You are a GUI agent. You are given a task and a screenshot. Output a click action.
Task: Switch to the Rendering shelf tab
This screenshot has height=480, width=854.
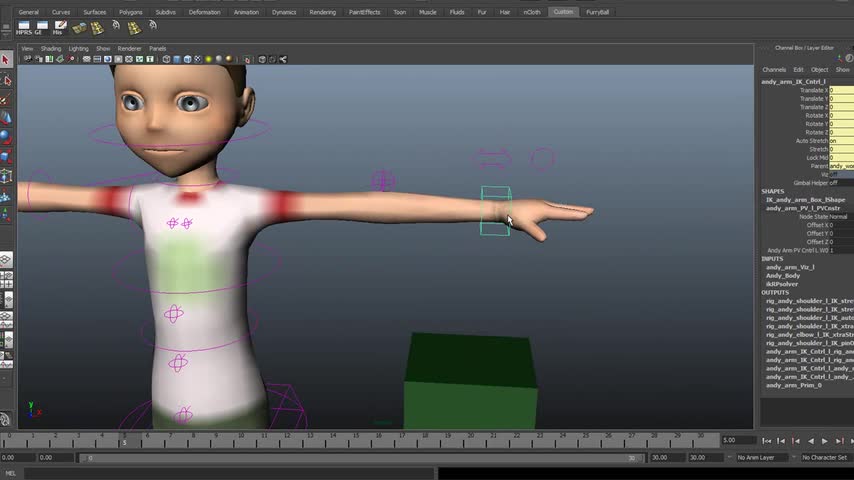(322, 12)
